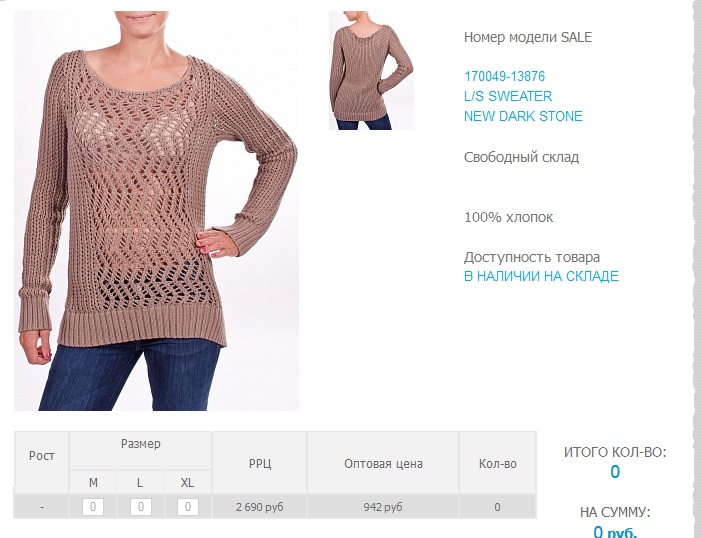
Task: Click the 100% хлопок composition text
Action: 509,217
